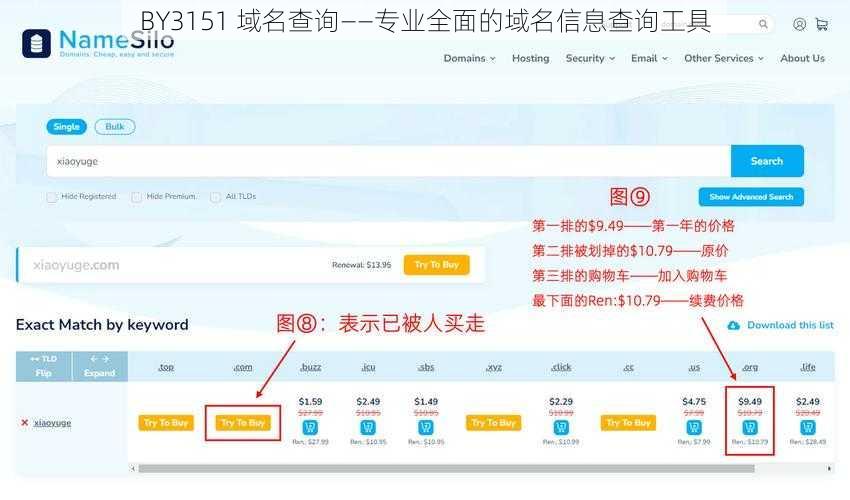Click the $4.75 price under .us
The width and height of the screenshot is (850, 500).
tap(694, 401)
